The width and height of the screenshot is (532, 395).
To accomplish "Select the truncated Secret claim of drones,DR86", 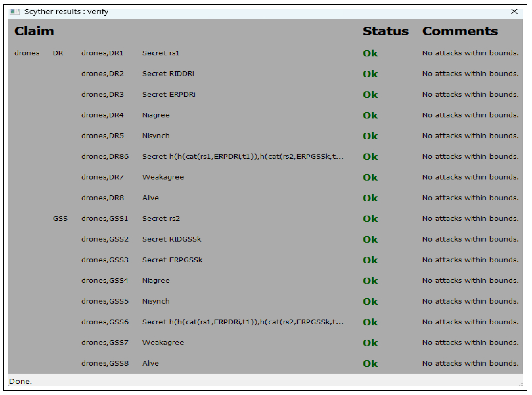I will click(x=243, y=157).
